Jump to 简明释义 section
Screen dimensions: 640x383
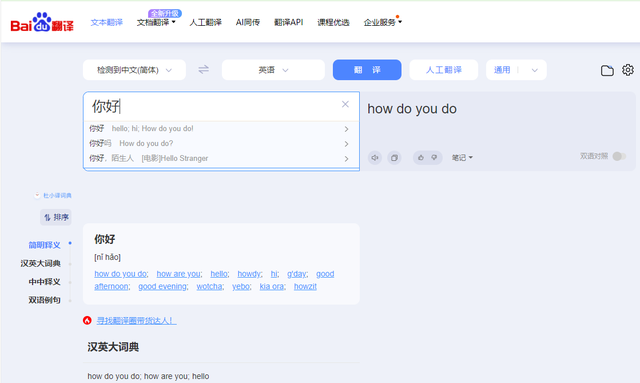[44, 245]
